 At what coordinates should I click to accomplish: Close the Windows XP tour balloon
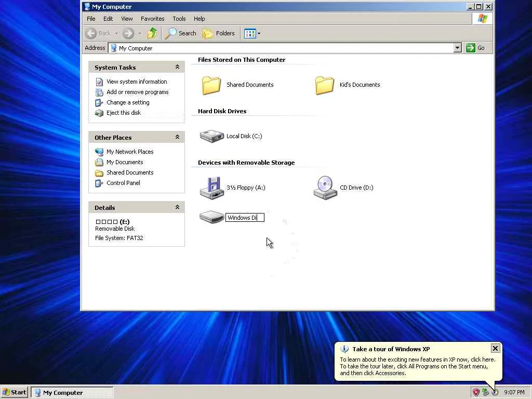(x=495, y=349)
